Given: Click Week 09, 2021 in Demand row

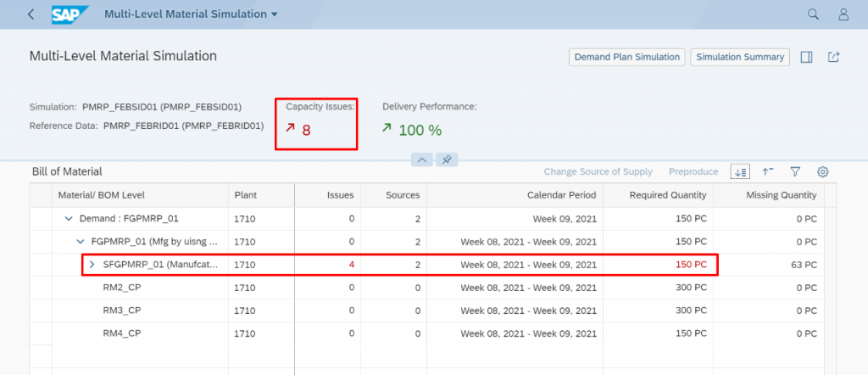Looking at the screenshot, I should point(565,219).
